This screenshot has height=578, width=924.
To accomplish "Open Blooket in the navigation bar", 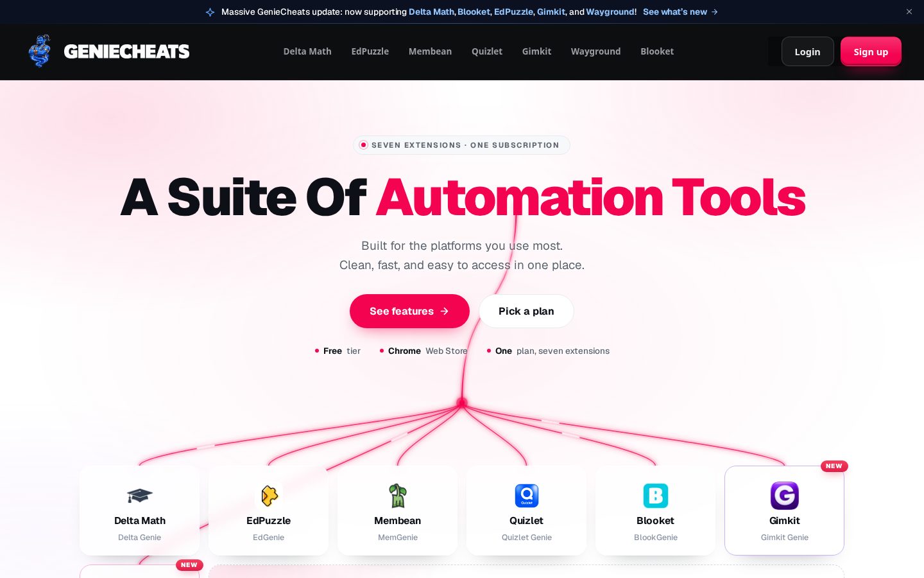I will [657, 51].
